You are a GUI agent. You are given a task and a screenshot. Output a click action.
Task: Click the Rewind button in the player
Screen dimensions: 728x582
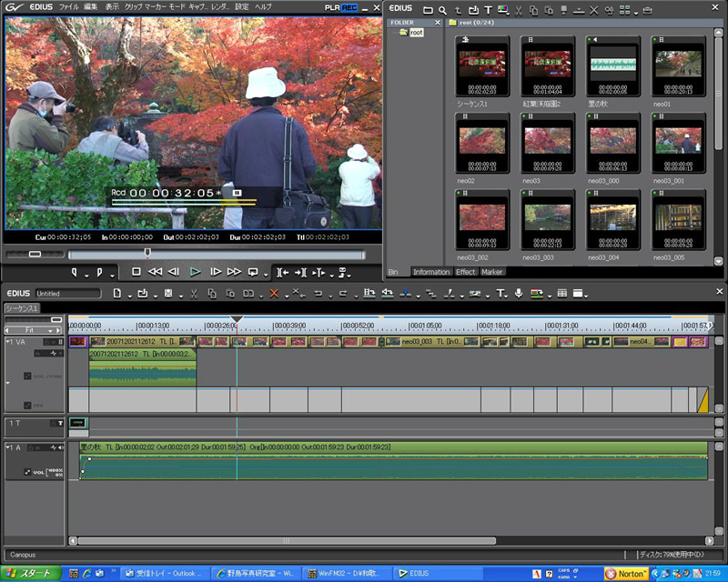pyautogui.click(x=155, y=272)
